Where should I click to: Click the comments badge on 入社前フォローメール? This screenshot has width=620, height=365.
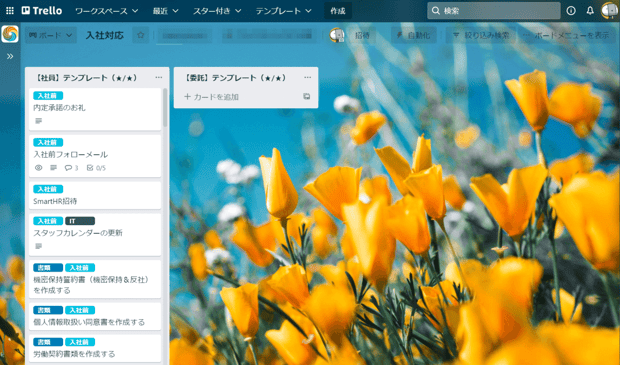pyautogui.click(x=71, y=168)
